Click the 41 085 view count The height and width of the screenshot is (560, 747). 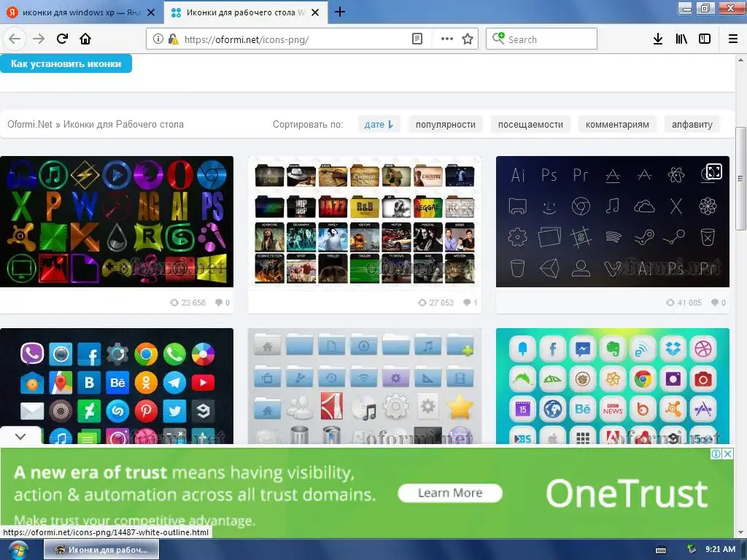(684, 303)
